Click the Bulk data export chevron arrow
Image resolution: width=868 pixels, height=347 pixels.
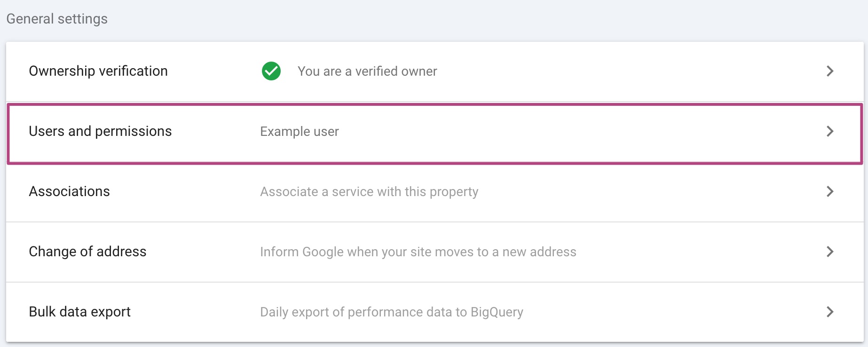coord(830,312)
